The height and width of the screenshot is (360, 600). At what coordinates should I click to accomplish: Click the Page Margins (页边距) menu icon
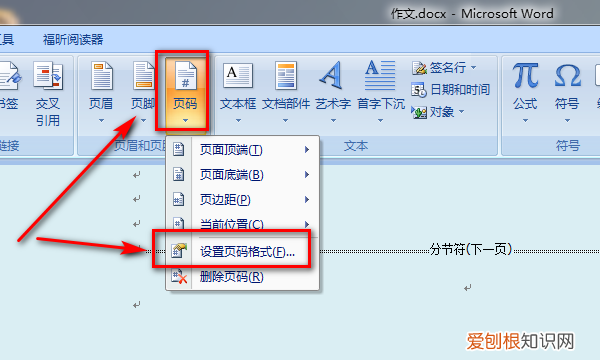pyautogui.click(x=178, y=199)
